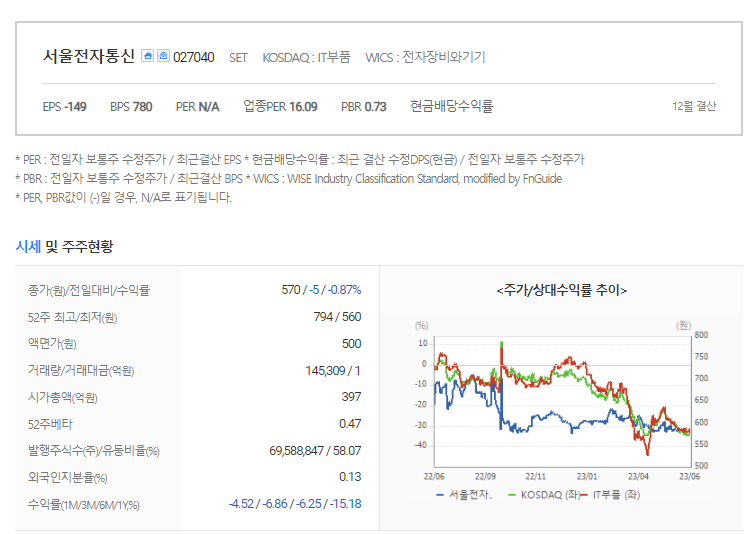Screen dimensions: 746x534
Task: Click the IT부품 (좌) red legend entry
Action: point(611,495)
